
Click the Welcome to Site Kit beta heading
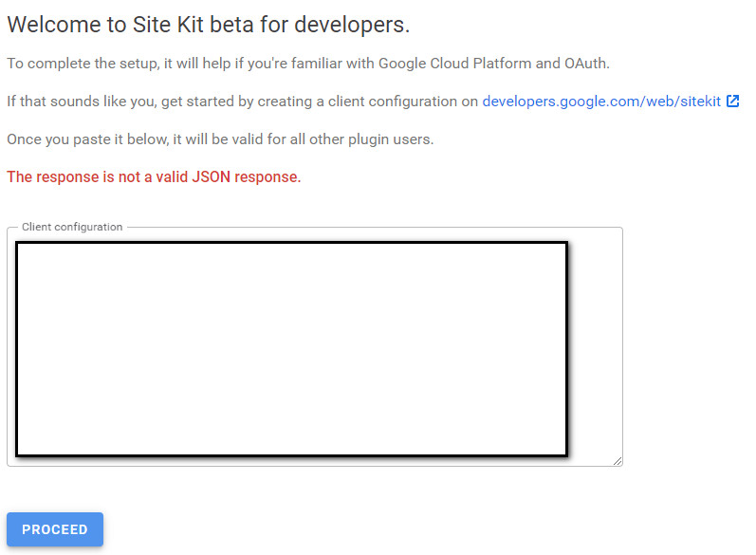[209, 25]
